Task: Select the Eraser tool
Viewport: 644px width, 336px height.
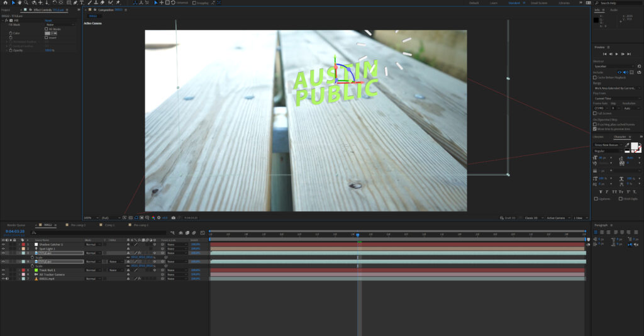Action: point(103,3)
